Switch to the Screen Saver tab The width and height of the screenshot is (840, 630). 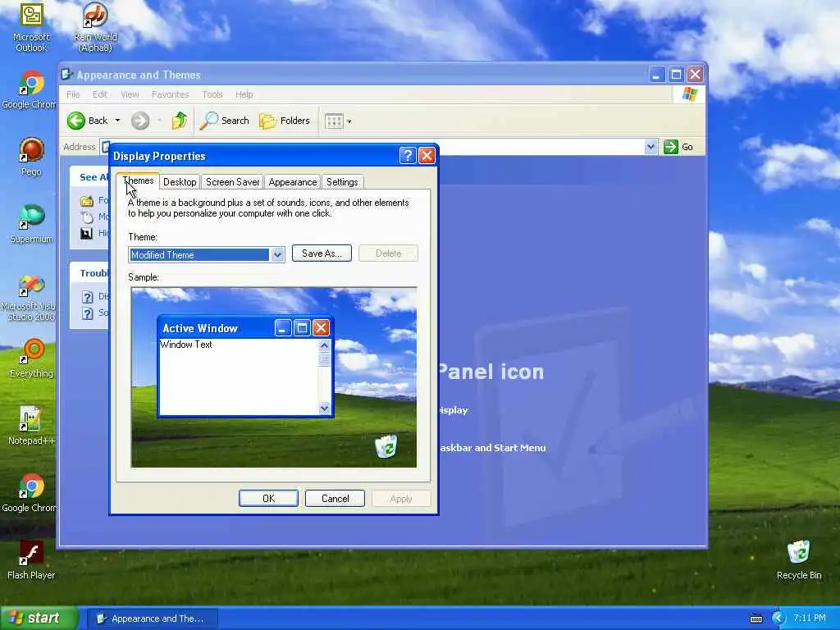(x=232, y=182)
